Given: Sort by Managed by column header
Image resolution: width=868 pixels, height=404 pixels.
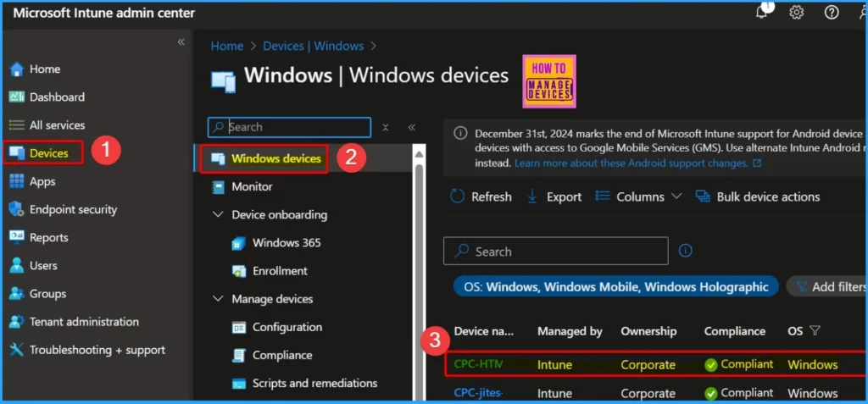Looking at the screenshot, I should point(570,331).
